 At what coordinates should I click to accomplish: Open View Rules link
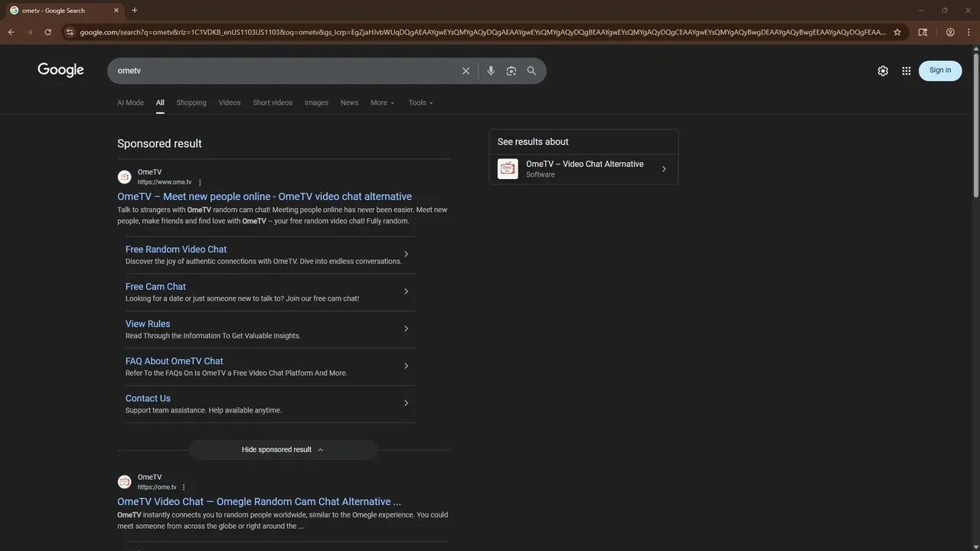coord(148,324)
